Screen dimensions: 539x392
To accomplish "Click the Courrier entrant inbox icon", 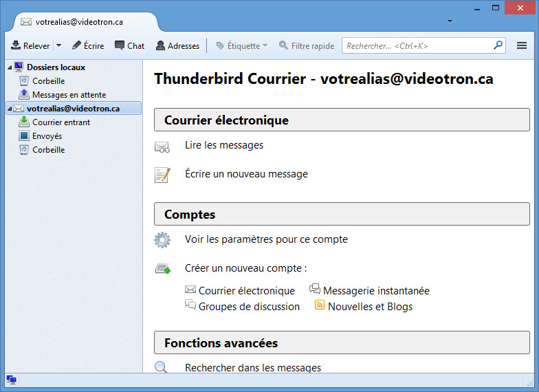I will point(23,122).
